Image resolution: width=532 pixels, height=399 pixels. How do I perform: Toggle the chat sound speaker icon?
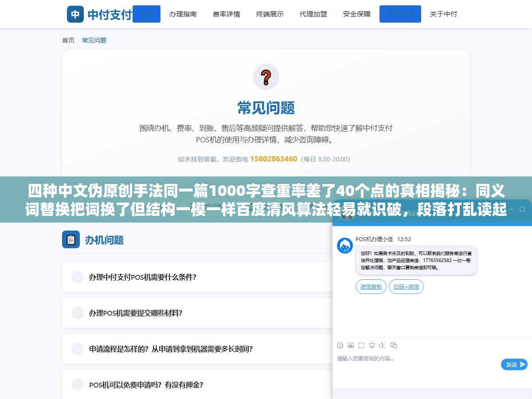click(383, 345)
